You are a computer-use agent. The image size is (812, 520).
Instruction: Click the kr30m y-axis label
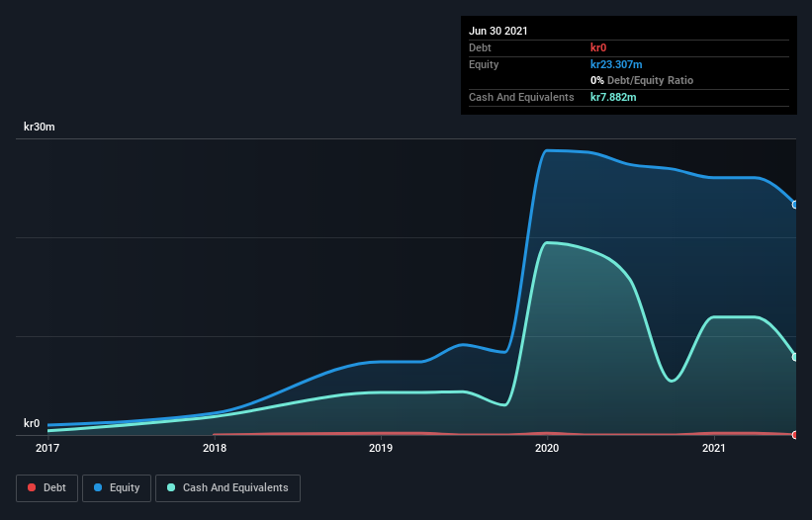(40, 127)
